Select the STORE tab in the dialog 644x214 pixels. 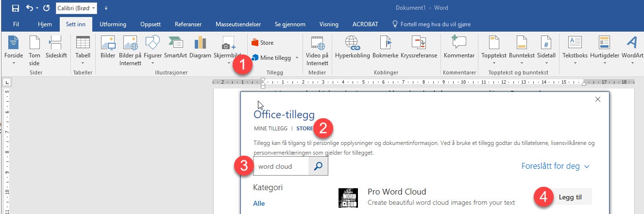[x=305, y=129]
